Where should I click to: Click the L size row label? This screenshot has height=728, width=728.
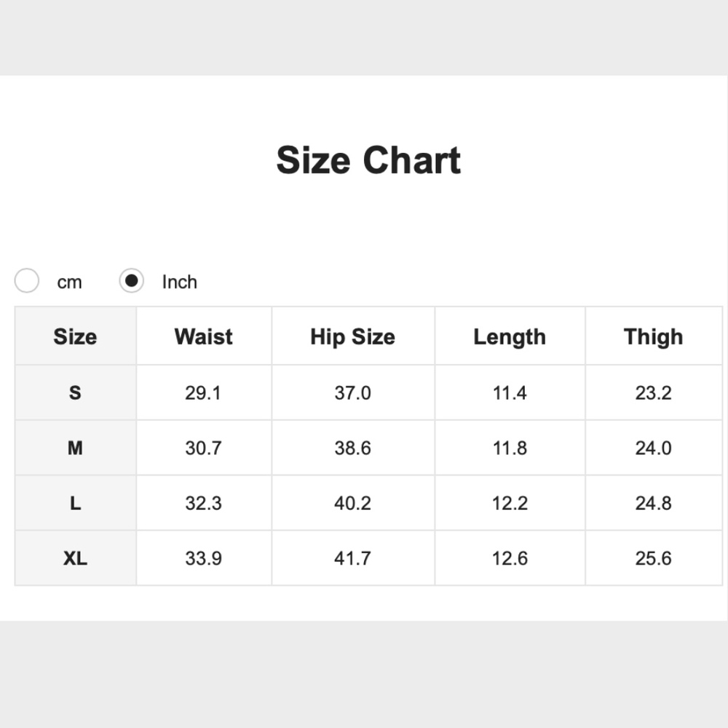[75, 504]
